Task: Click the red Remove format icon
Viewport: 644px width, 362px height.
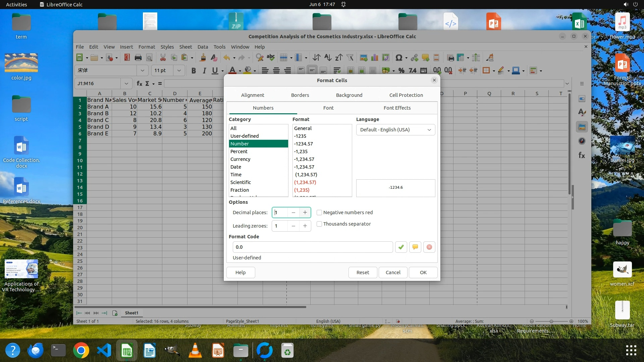Action: [429, 247]
